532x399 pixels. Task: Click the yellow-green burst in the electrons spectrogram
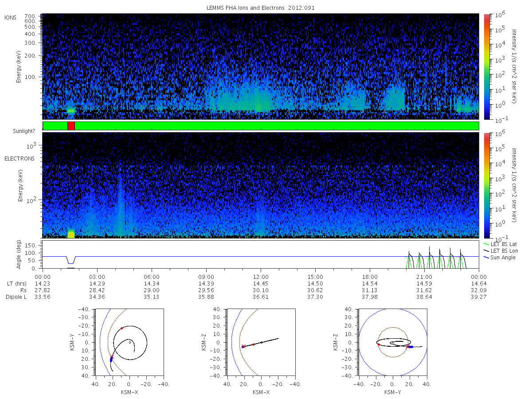coord(71,234)
